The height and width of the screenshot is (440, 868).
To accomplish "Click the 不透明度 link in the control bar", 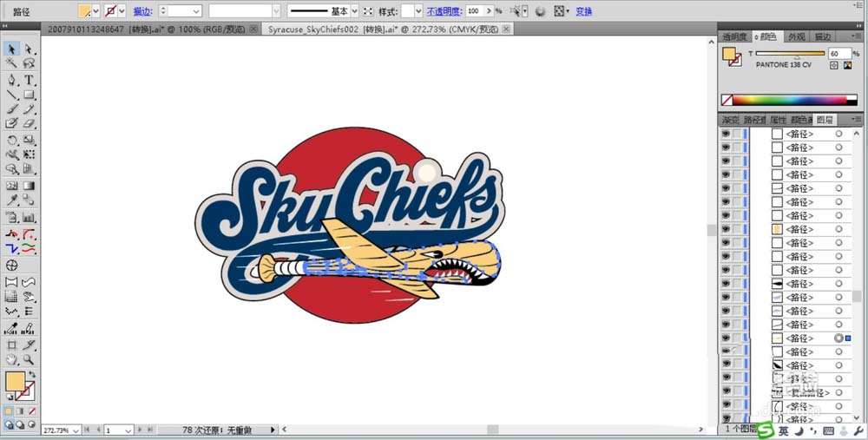I will coord(444,11).
